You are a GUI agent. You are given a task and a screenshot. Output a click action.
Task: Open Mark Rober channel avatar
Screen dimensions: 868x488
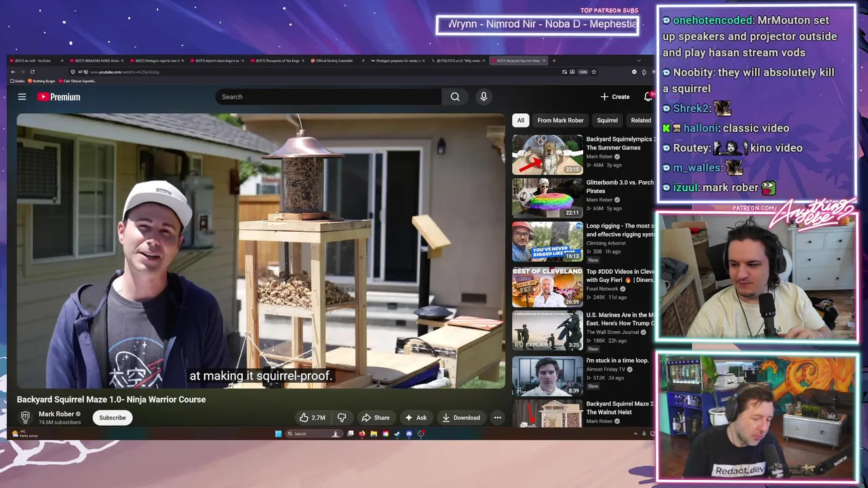click(x=25, y=418)
